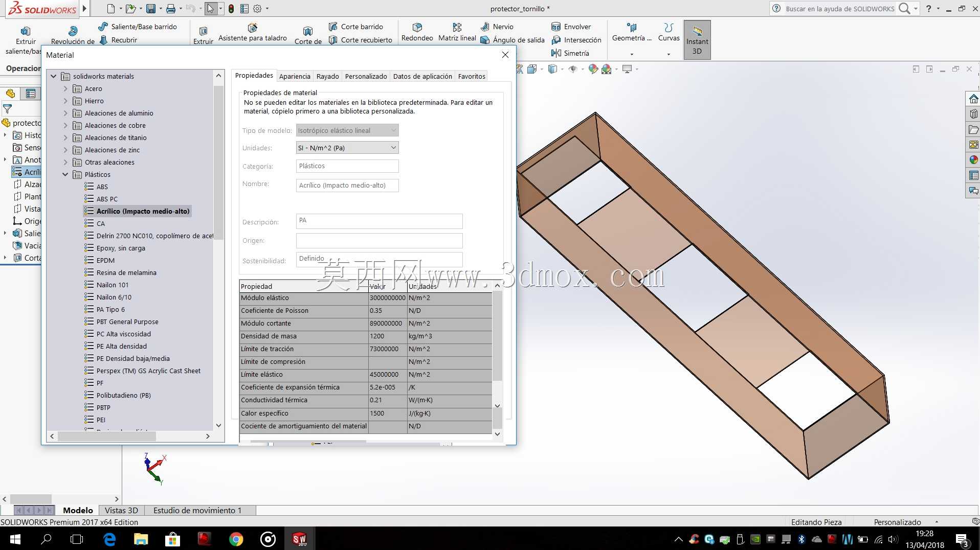980x550 pixels.
Task: Select the ABS material
Action: point(102,187)
